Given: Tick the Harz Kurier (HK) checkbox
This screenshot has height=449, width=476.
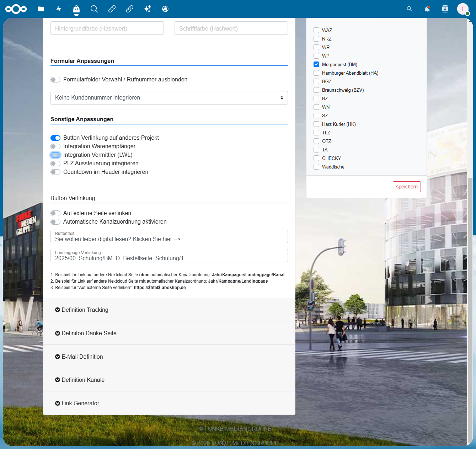Looking at the screenshot, I should (x=316, y=124).
